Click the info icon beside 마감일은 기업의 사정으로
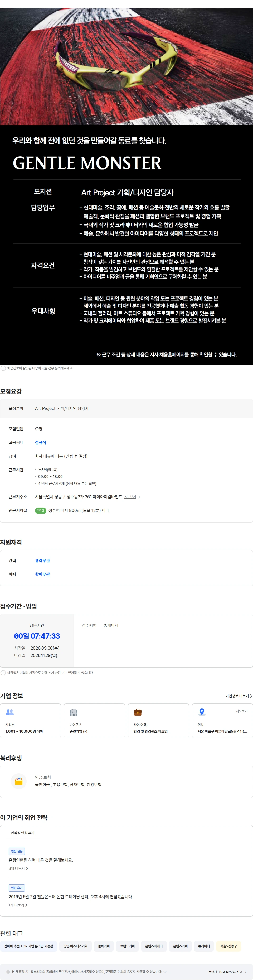This screenshot has width=253, height=980. click(x=3, y=673)
